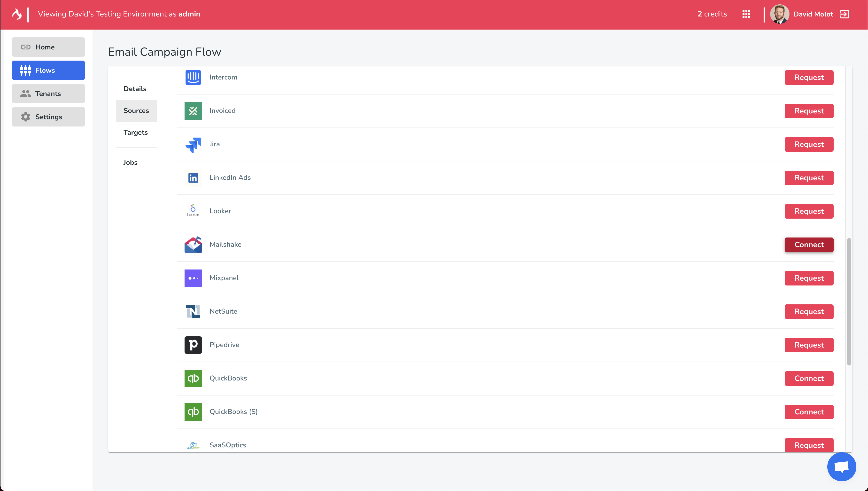Screen dimensions: 868x491
Task: Click the LinkedIn Ads source name
Action: pyautogui.click(x=230, y=178)
